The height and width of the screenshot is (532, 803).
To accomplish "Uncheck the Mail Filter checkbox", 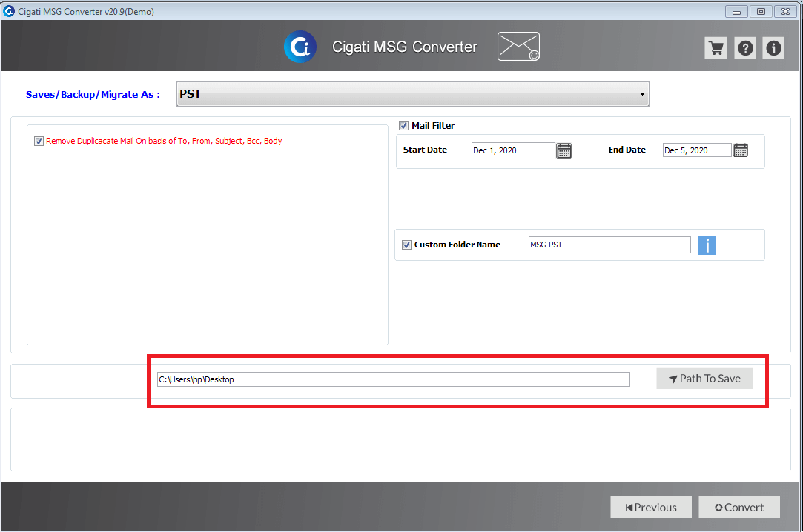I will click(x=403, y=126).
